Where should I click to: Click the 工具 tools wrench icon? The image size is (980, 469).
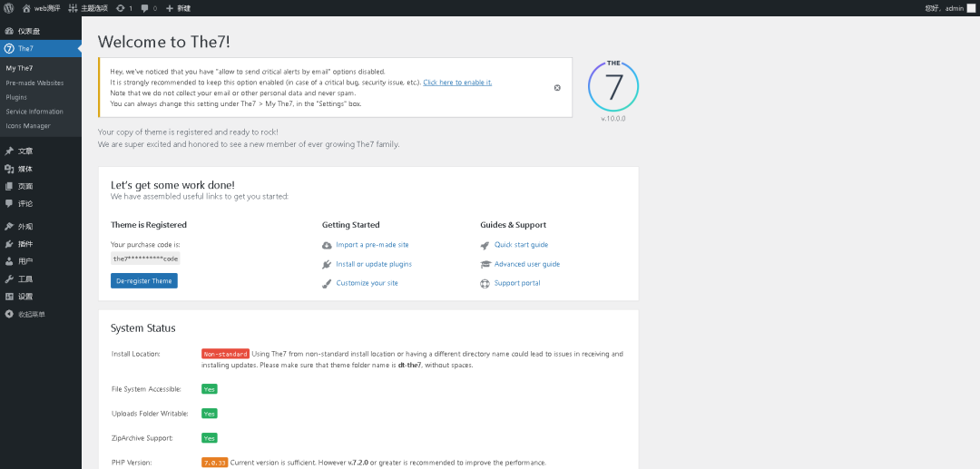[x=9, y=279]
